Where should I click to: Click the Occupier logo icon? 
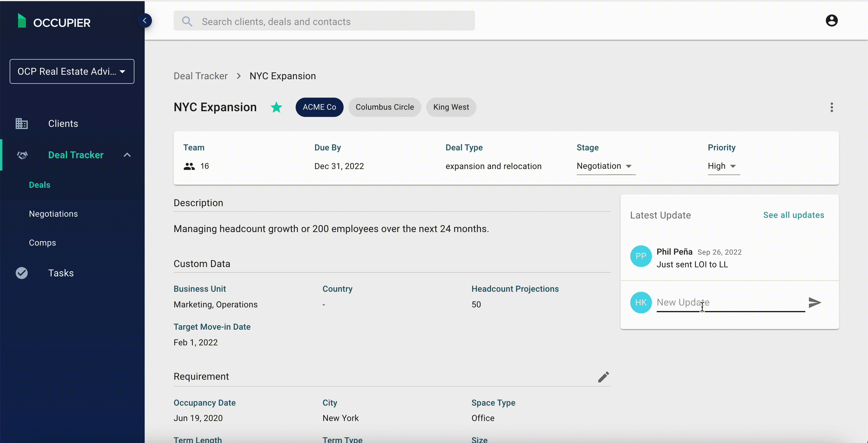(22, 21)
